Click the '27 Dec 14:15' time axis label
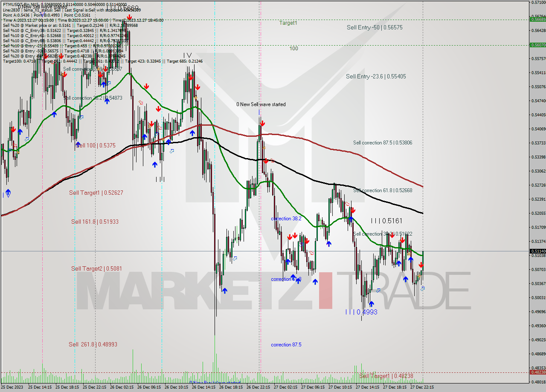This screenshot has width=546, height=392. pos(368,387)
